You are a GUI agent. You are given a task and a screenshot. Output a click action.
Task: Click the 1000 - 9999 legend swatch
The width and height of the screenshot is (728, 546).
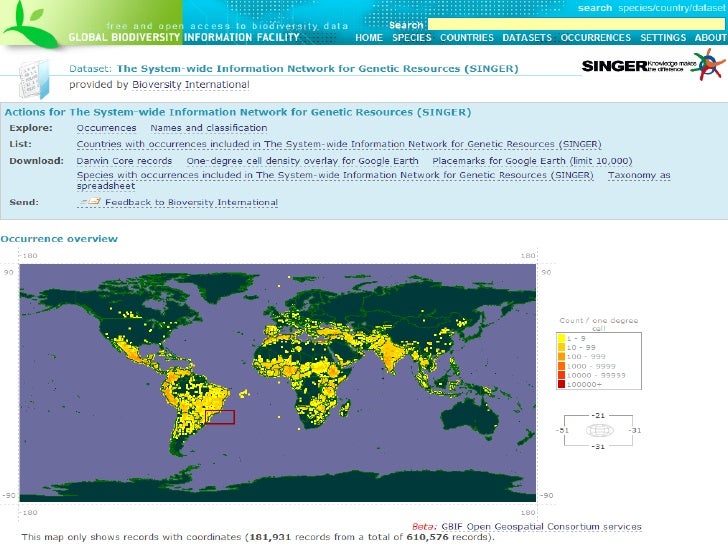(561, 366)
